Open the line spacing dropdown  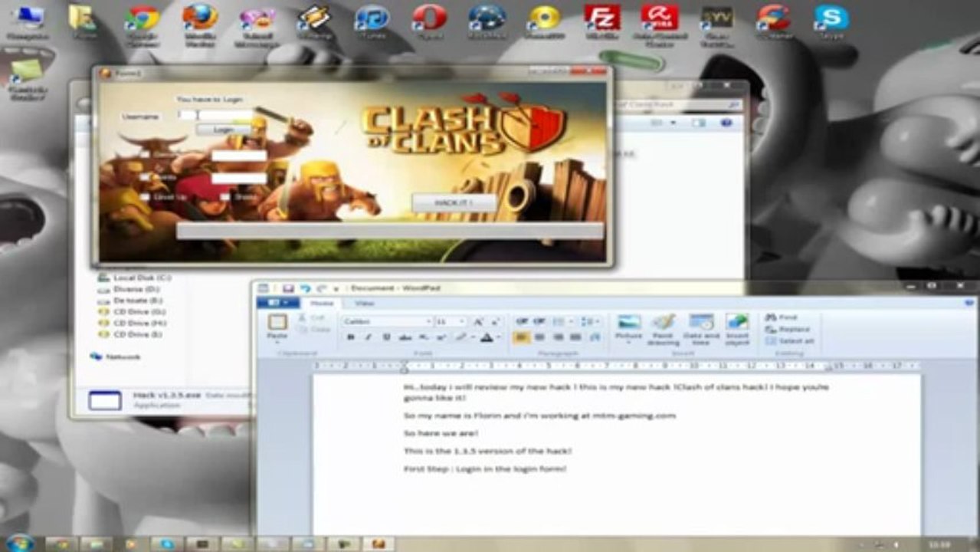tap(588, 321)
